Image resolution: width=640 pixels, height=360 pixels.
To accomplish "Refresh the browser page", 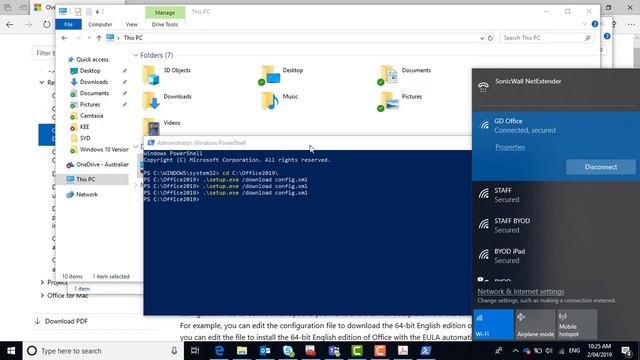I will tap(47, 24).
